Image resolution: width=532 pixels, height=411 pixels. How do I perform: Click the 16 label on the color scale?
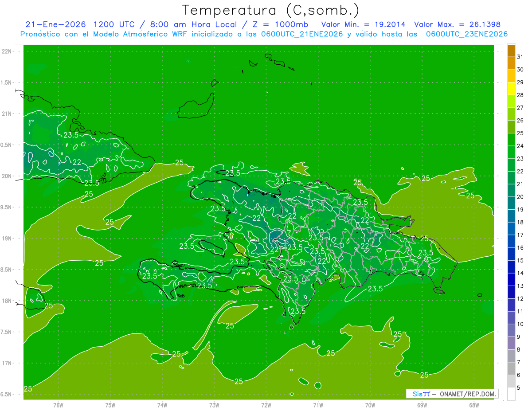click(x=520, y=247)
